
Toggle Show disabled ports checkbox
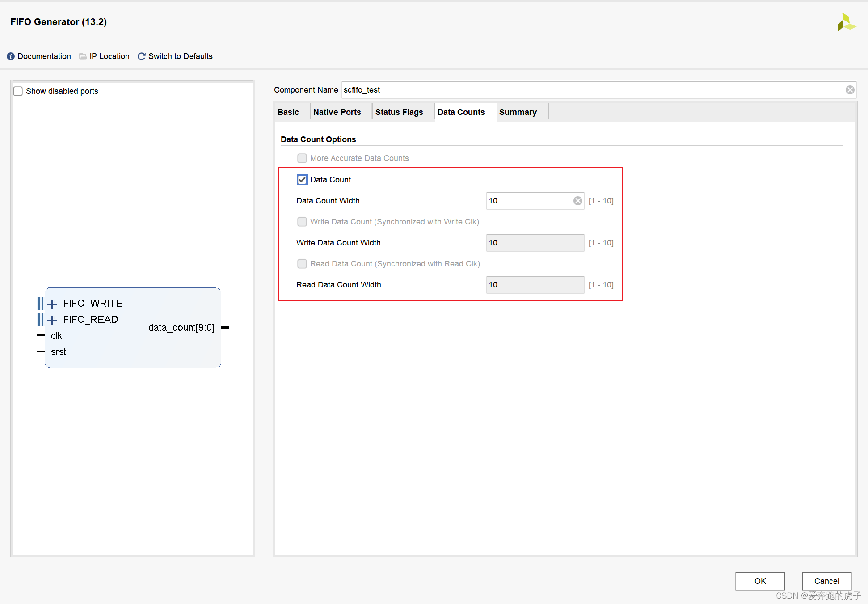point(18,91)
